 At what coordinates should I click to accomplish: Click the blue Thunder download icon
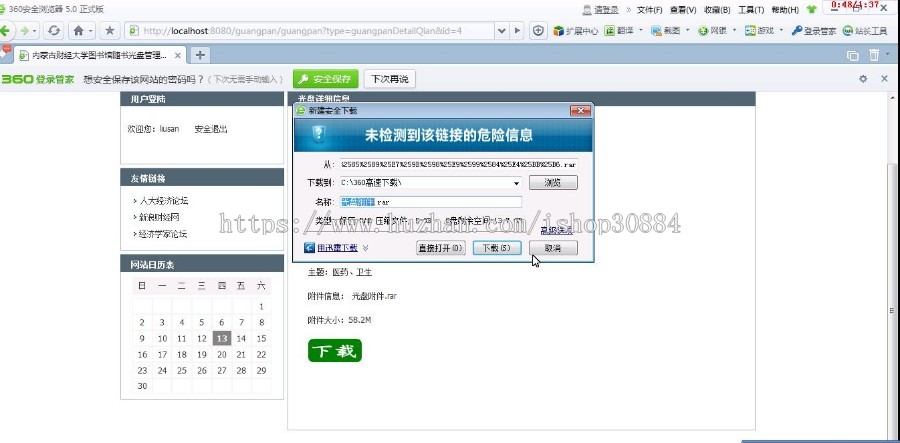point(309,248)
